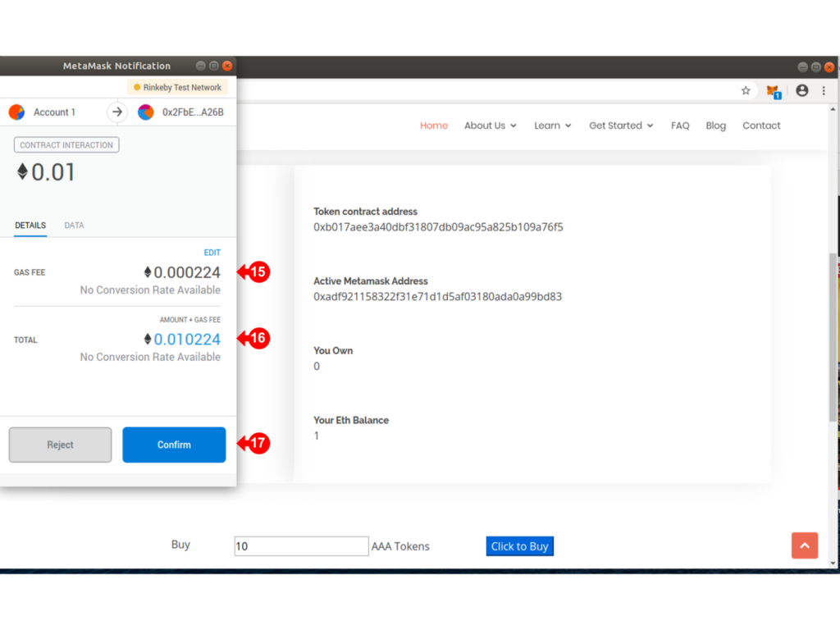
Task: Close the browser window
Action: [x=829, y=67]
